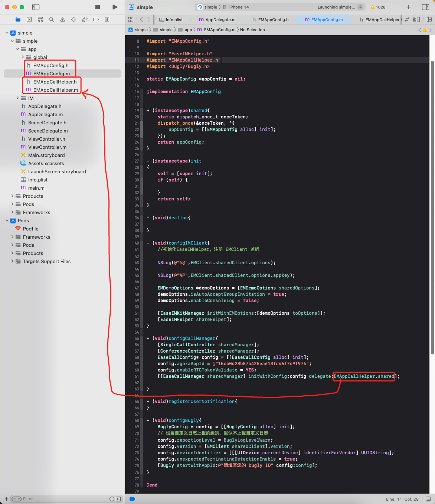Stop the running simple scheme
Viewport: 435px width, 504px height.
(98, 7)
